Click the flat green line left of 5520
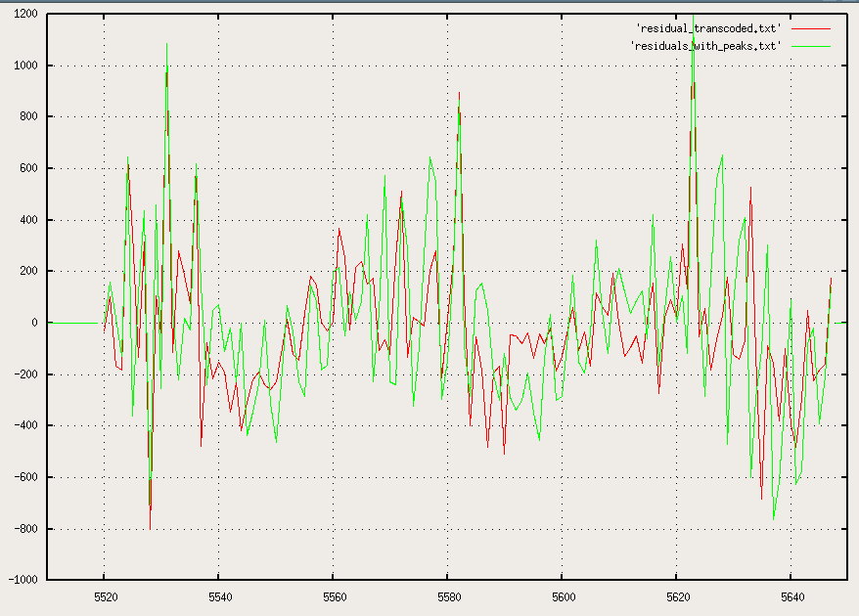 pos(73,323)
